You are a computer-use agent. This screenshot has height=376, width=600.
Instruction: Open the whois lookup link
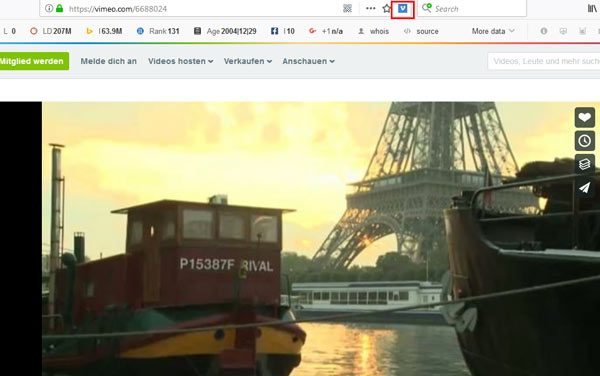(373, 31)
